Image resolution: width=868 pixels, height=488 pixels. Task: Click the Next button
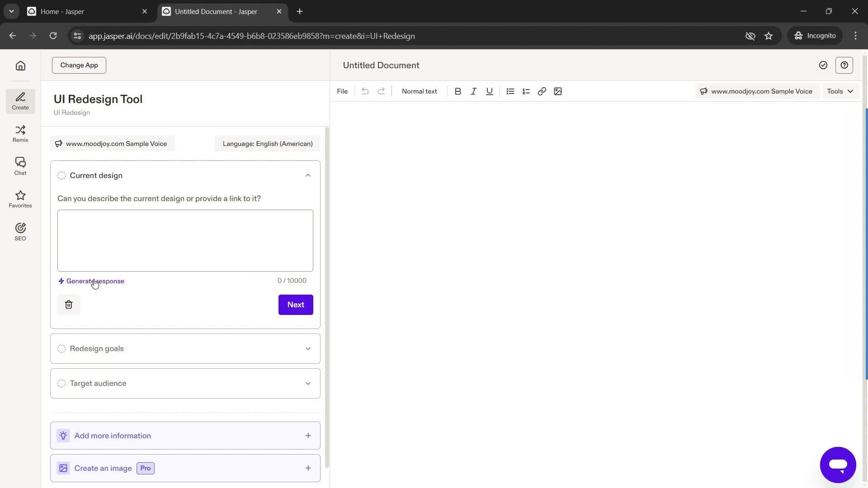[x=296, y=305]
